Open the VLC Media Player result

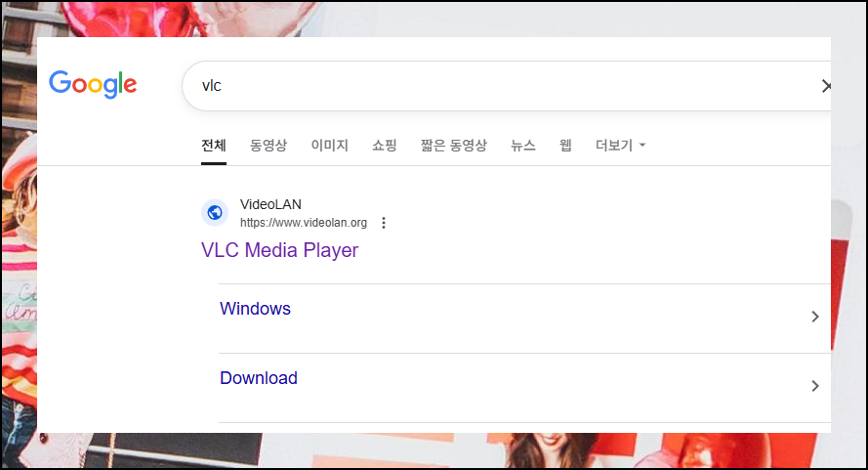279,250
